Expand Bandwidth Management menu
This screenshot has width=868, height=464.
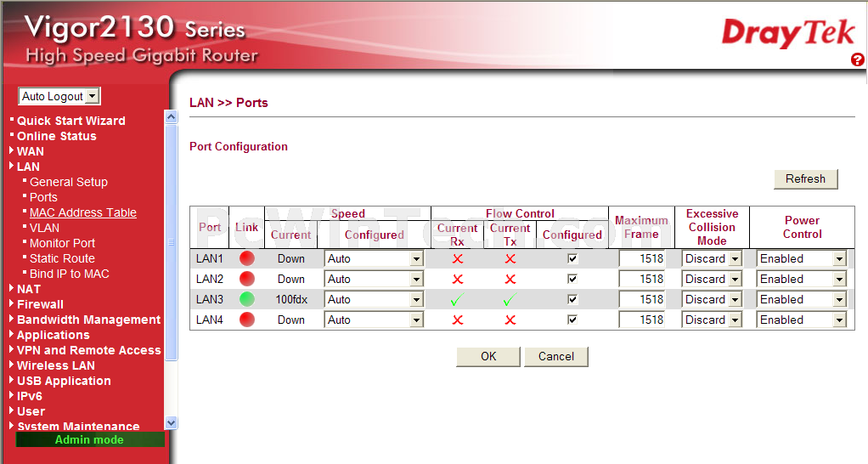click(88, 320)
